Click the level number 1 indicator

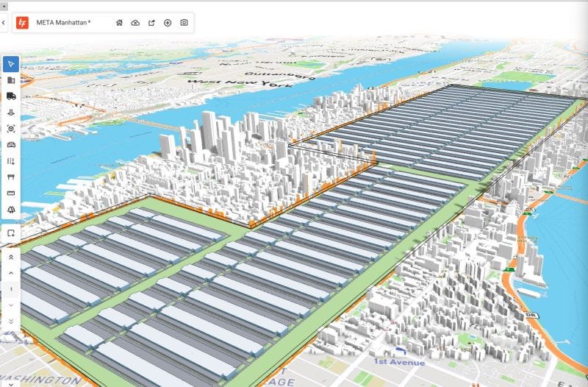tap(11, 289)
